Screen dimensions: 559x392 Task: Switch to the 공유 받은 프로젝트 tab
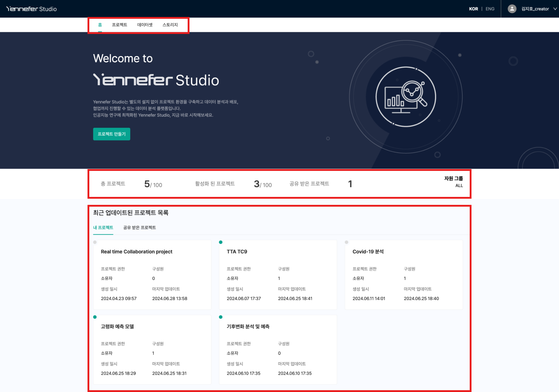pyautogui.click(x=139, y=227)
